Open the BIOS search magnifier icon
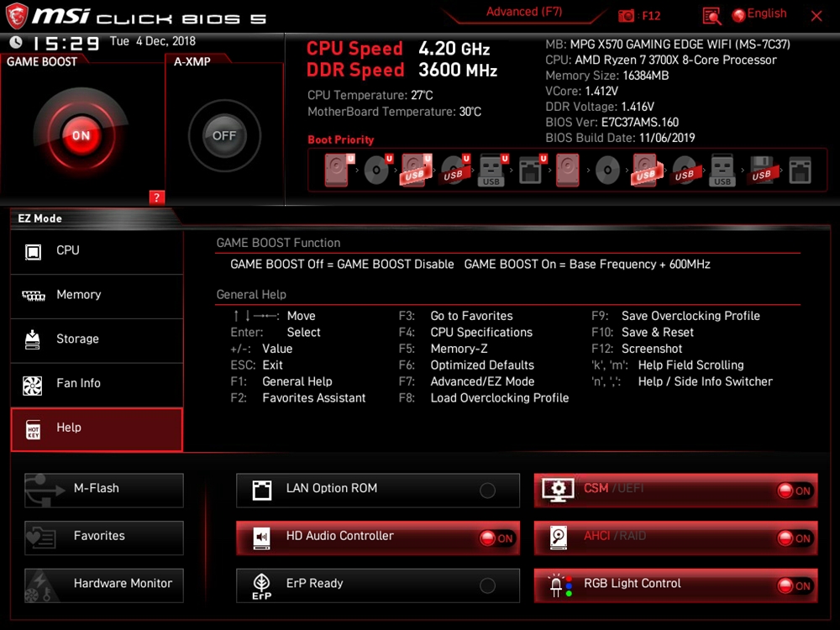Screen dimensions: 840x630 tap(711, 15)
